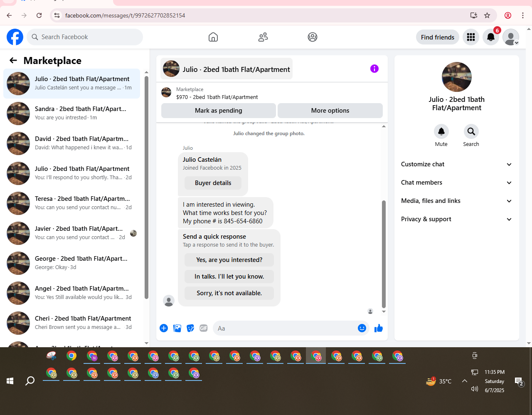This screenshot has width=532, height=415.
Task: Reload the page in the browser
Action: 39,15
